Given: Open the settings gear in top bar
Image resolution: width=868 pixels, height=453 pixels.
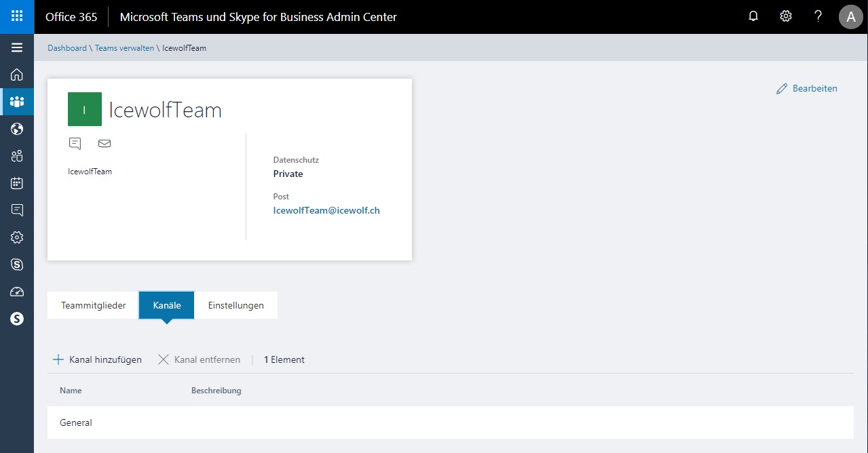Looking at the screenshot, I should click(786, 16).
